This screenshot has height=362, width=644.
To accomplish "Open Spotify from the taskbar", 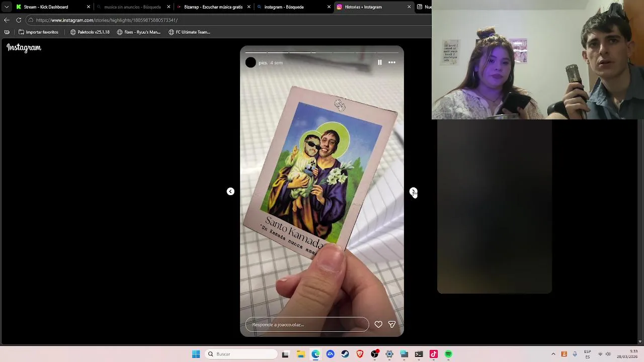I will [x=448, y=354].
